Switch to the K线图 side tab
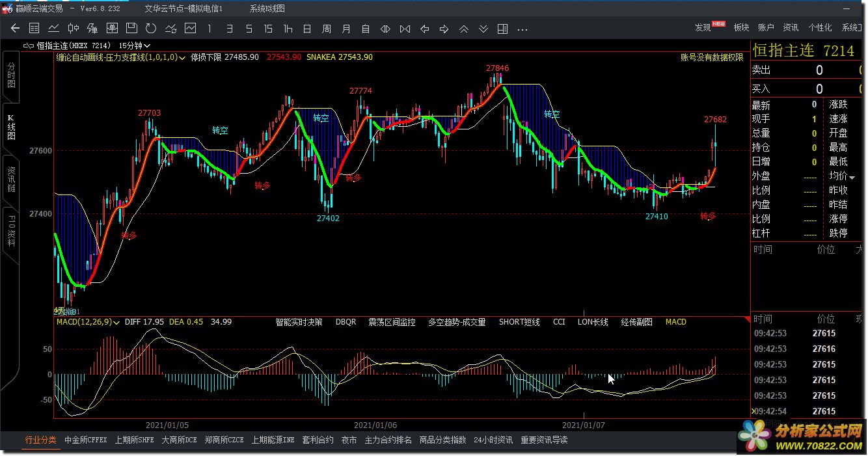 click(x=11, y=127)
